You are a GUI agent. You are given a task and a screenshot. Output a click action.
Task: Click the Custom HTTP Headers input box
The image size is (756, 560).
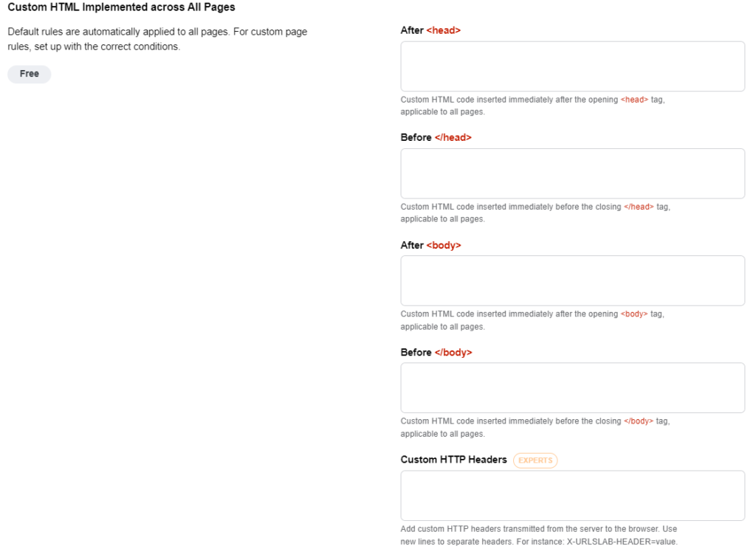pos(572,495)
